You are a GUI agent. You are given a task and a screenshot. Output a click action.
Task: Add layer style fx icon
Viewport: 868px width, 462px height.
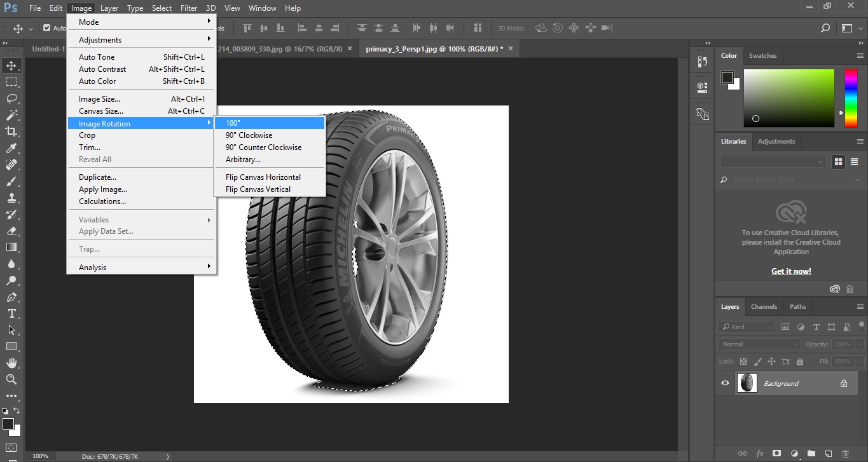[x=760, y=454]
